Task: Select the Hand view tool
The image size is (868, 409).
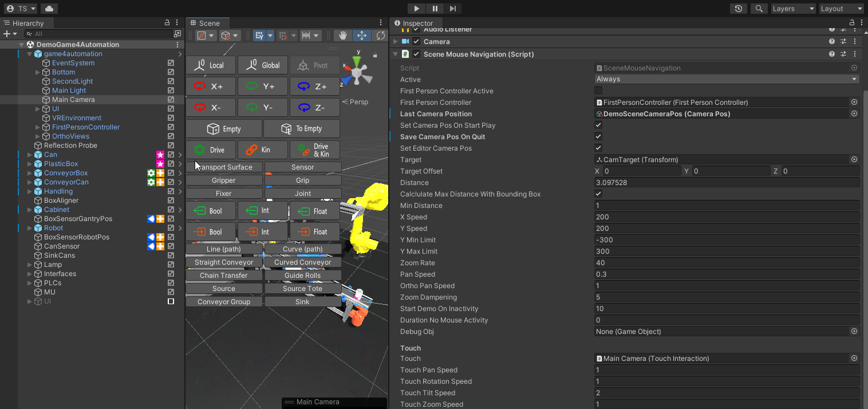Action: pyautogui.click(x=343, y=36)
